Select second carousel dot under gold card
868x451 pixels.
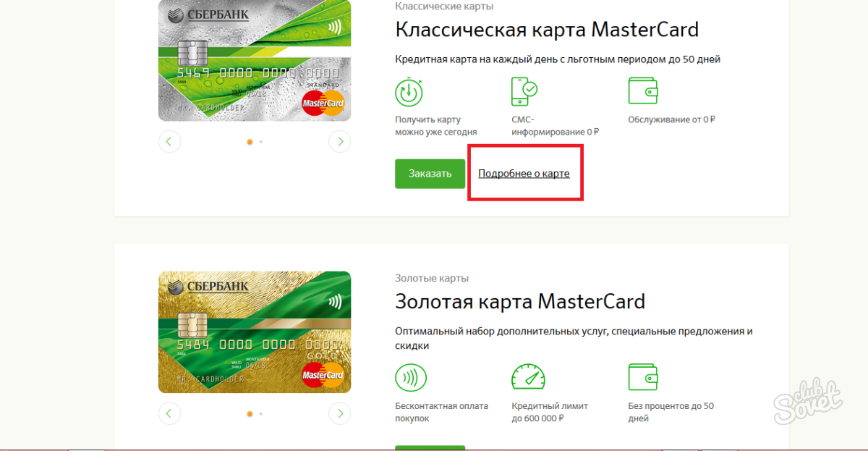260,414
